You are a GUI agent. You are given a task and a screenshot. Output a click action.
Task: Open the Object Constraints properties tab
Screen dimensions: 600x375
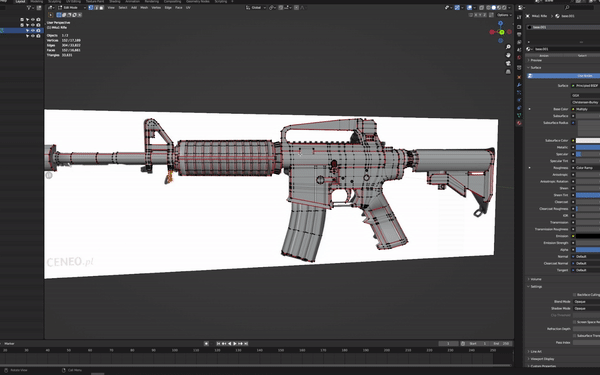[519, 108]
